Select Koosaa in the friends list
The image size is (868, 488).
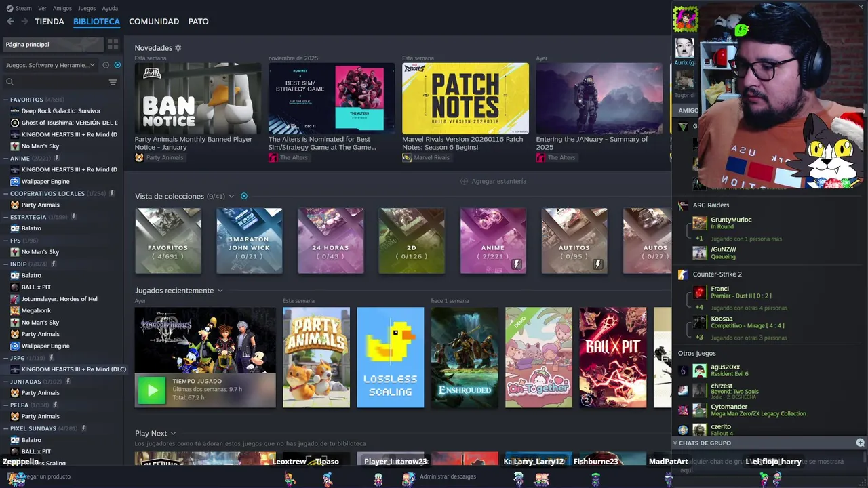coord(722,319)
